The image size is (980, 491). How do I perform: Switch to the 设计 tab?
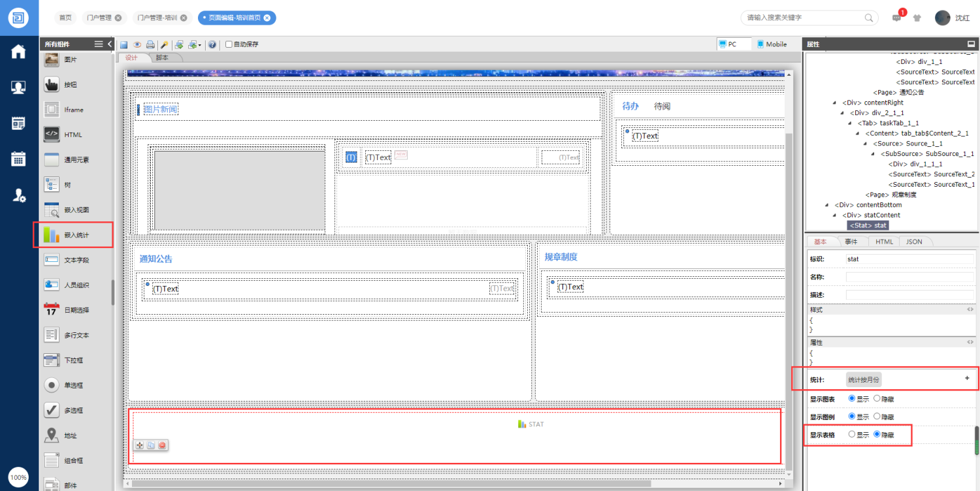click(131, 57)
